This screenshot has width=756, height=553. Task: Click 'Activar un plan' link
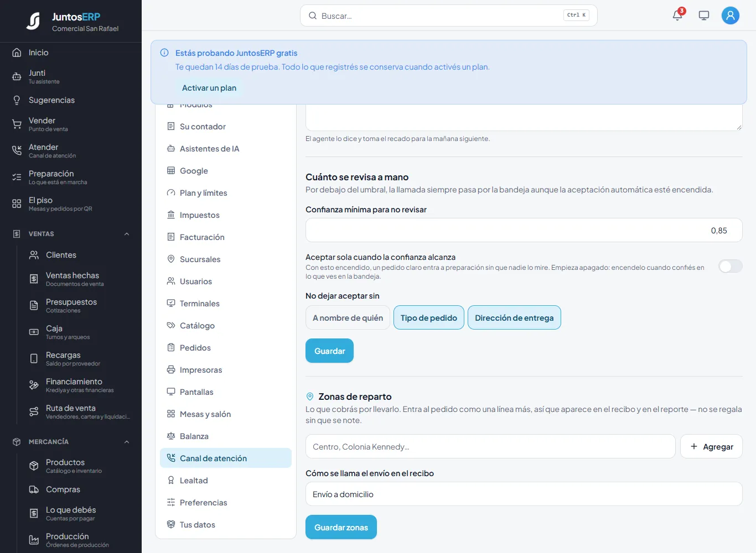(209, 88)
